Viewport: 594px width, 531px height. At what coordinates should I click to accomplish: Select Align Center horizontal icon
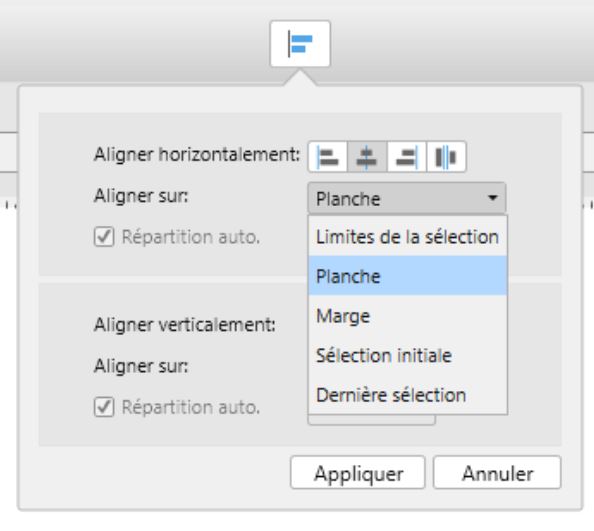367,157
